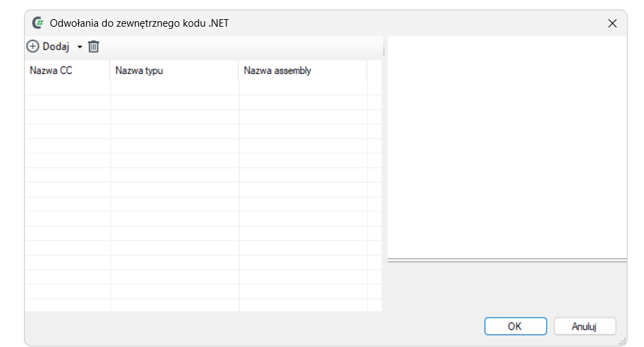Click the Dodaj add button
Image resolution: width=644 pixels, height=347 pixels.
pos(48,47)
